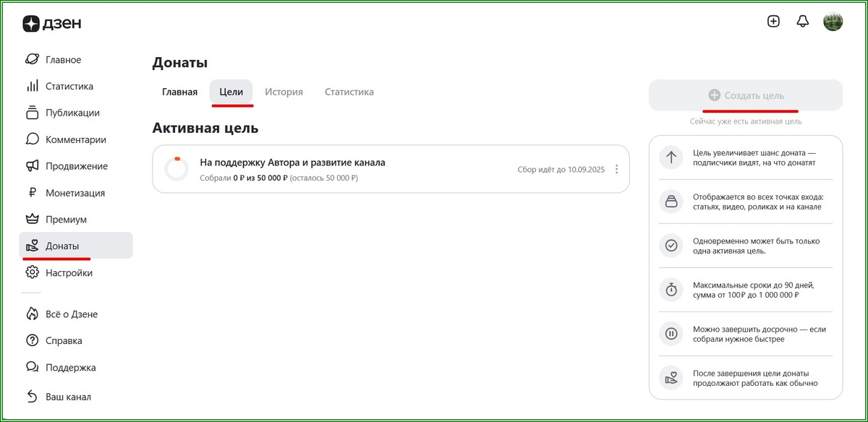Screen dimensions: 868x422
Task: Click the hand-heart icon beside Донаты in sidebar
Action: click(32, 246)
